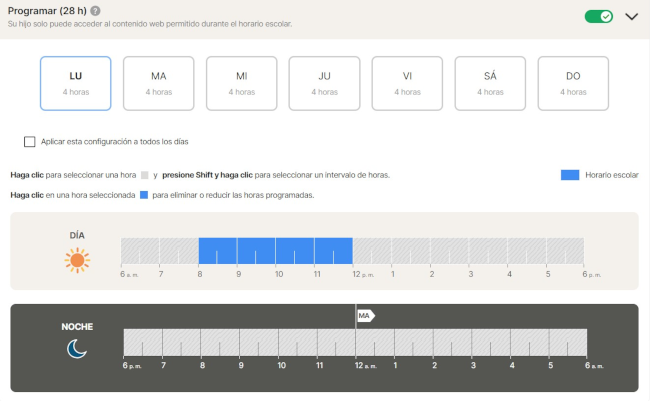Click the sun icon in DÍA row
650x401 pixels.
tap(77, 261)
